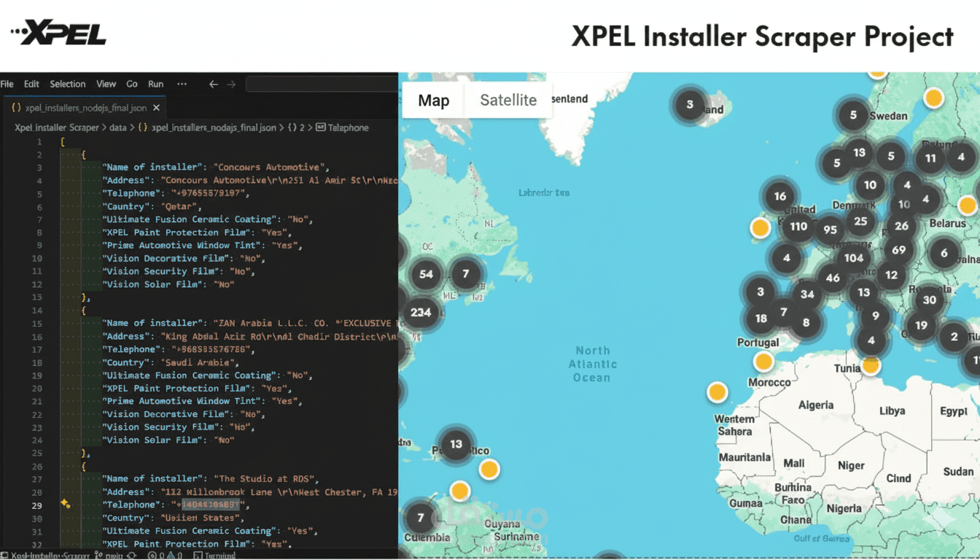
Task: Open the File menu
Action: [x=7, y=84]
